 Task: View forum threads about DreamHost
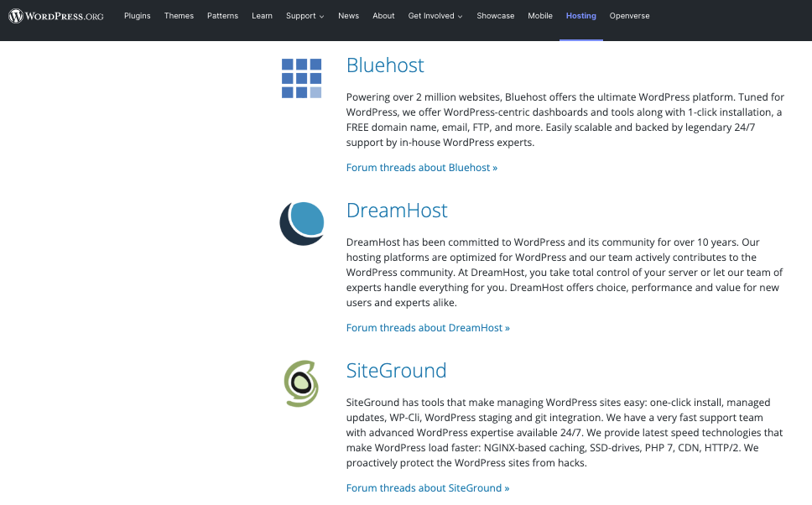tap(428, 328)
